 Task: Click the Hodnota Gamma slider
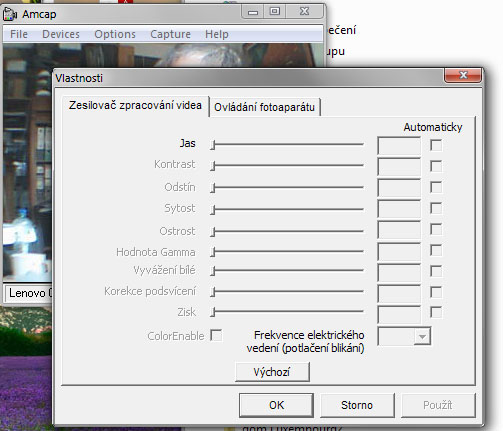click(287, 252)
